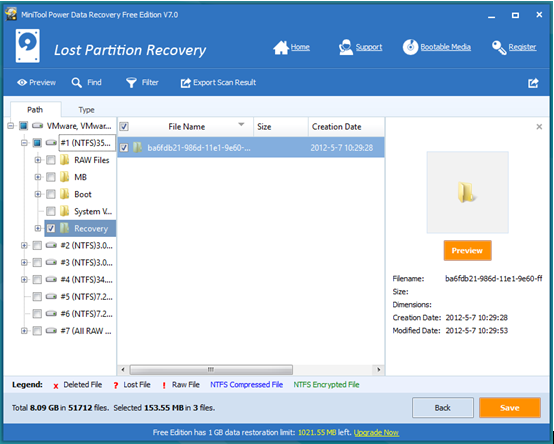This screenshot has width=554, height=444.
Task: Click the RAW Files folder icon
Action: 64,160
